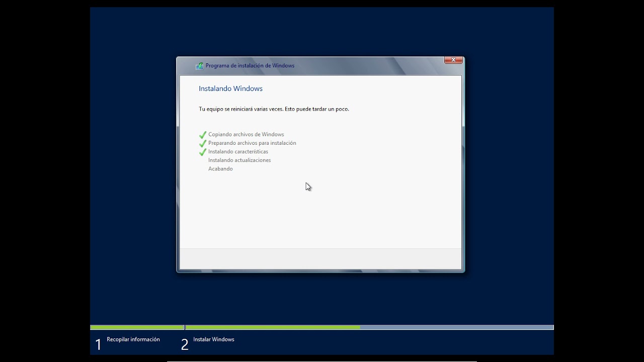The image size is (644, 362).
Task: Click the 'Programa de instalación de Windows' title text
Action: tap(250, 65)
